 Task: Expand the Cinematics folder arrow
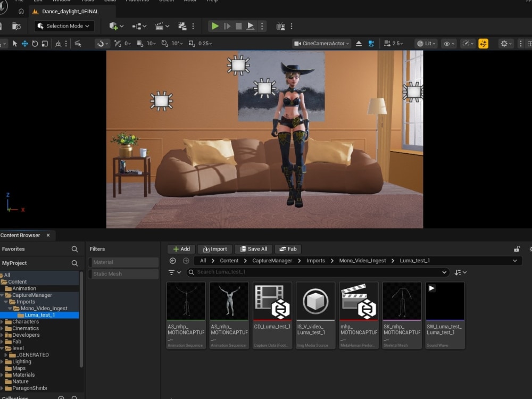coord(2,328)
